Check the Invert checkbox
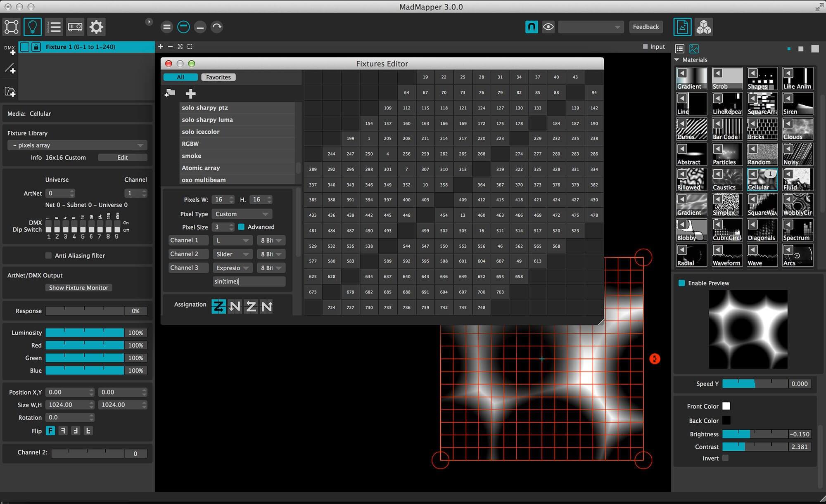The width and height of the screenshot is (826, 504). point(726,458)
